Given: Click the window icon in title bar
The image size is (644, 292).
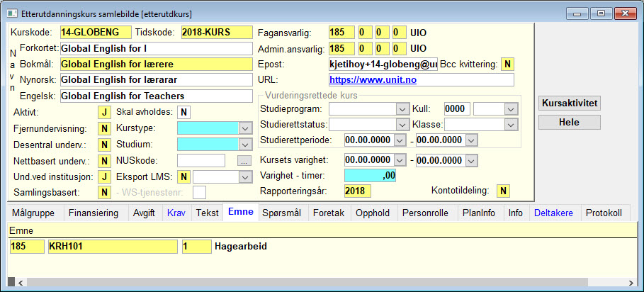Looking at the screenshot, I should click(x=11, y=13).
